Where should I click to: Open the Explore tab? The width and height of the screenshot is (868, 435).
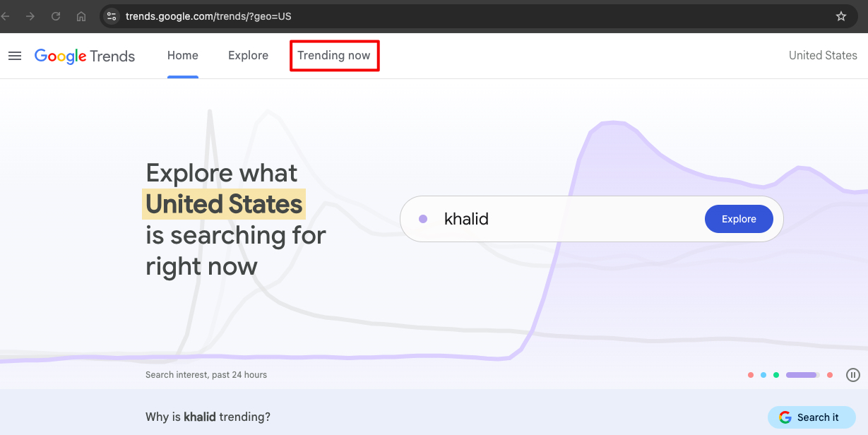pos(248,56)
